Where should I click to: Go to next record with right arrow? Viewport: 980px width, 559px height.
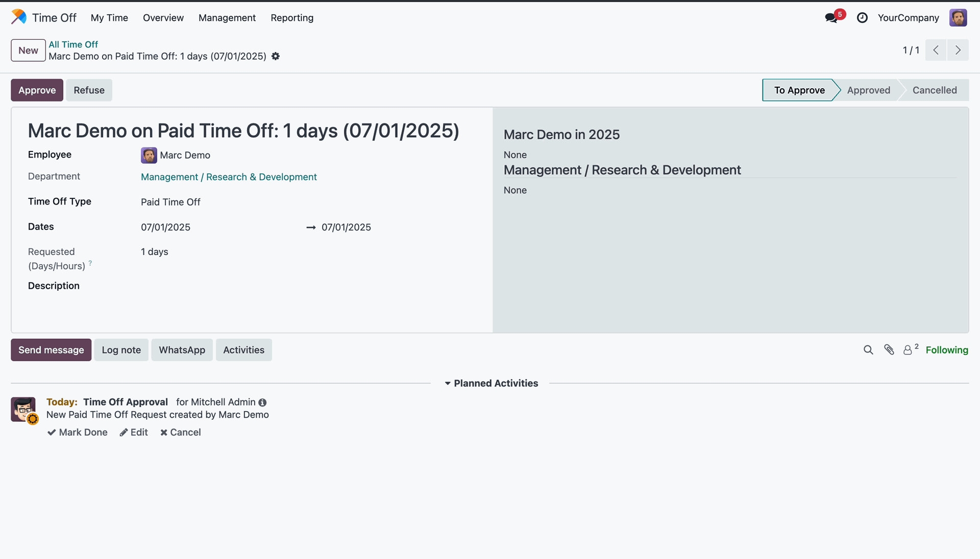click(x=958, y=50)
